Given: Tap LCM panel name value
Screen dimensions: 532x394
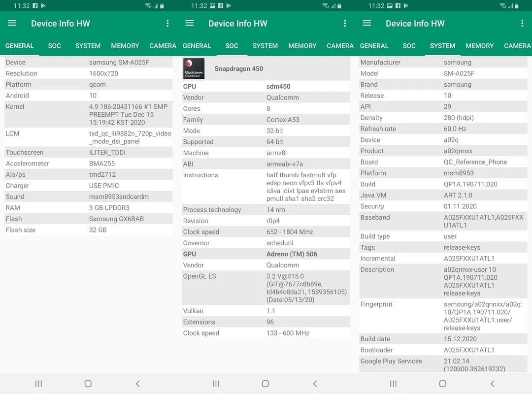Looking at the screenshot, I should click(x=130, y=137).
